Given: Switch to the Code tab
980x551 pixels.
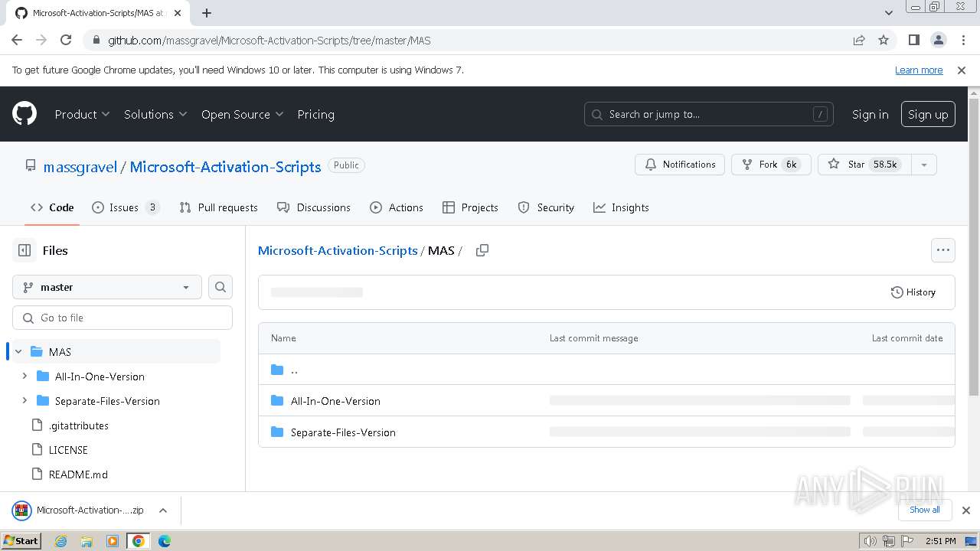Looking at the screenshot, I should (52, 207).
